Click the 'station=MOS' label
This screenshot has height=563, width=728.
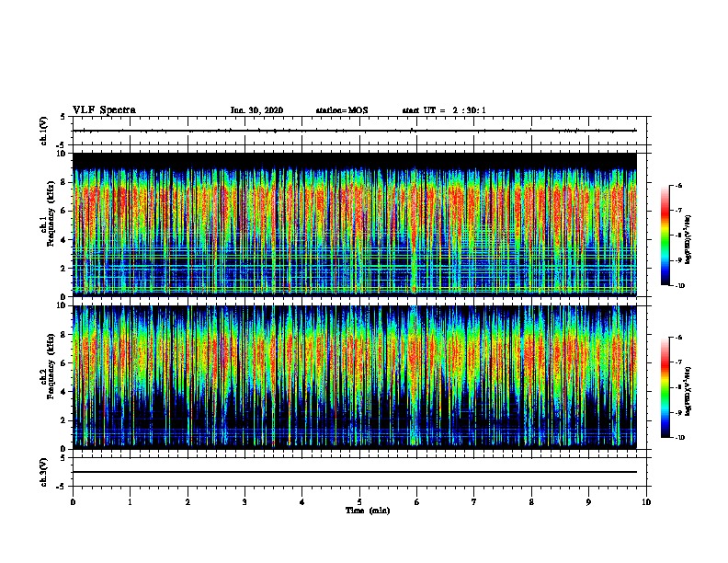[x=342, y=110]
